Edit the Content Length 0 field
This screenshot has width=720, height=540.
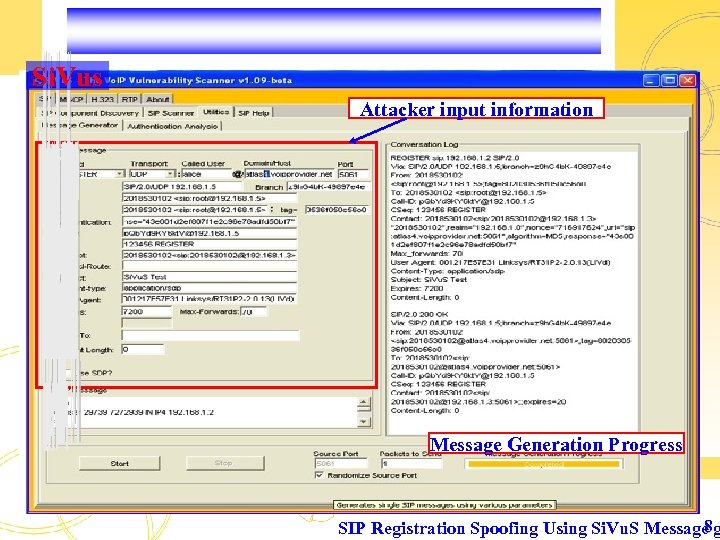tap(143, 349)
